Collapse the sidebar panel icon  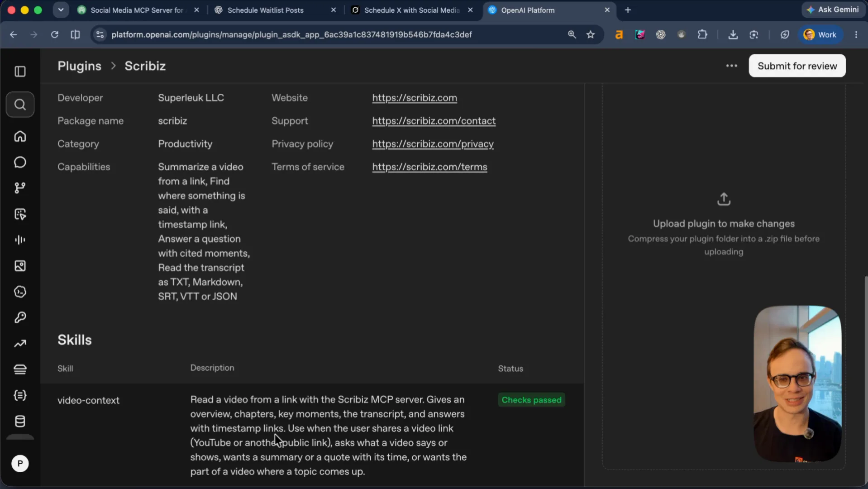click(x=20, y=72)
